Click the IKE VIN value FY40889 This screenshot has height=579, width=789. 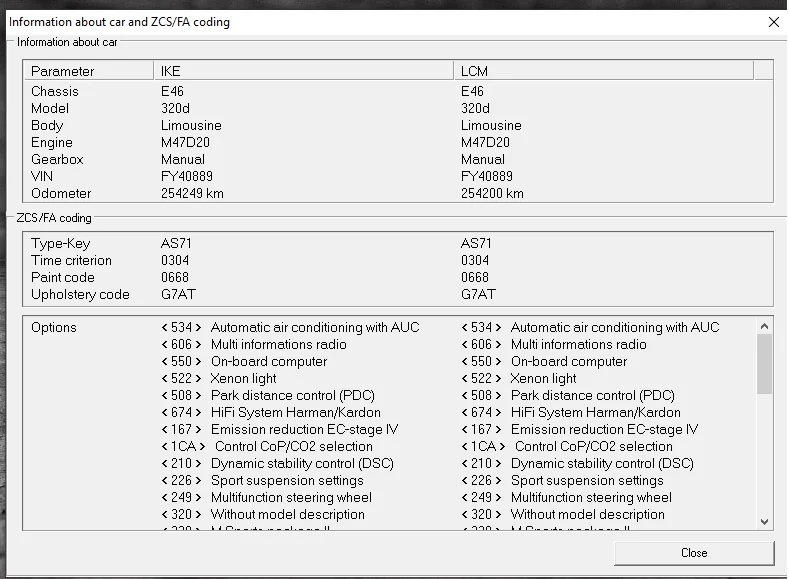tap(187, 177)
